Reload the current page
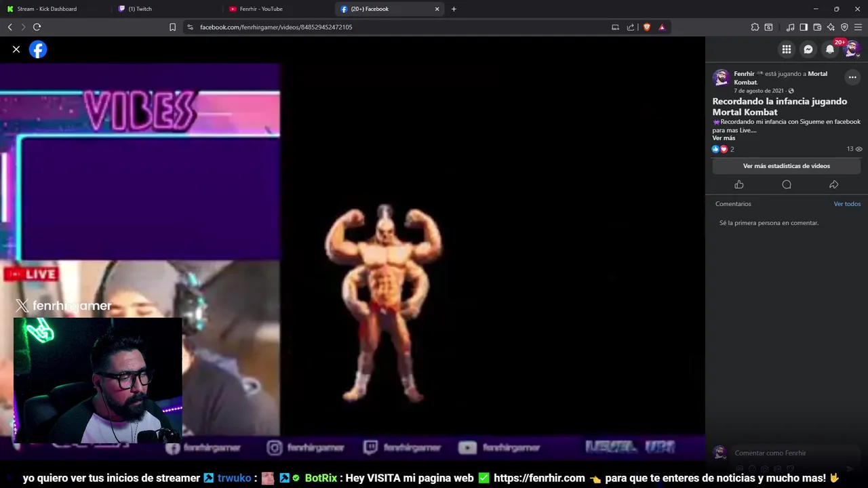868x488 pixels. pos(37,27)
